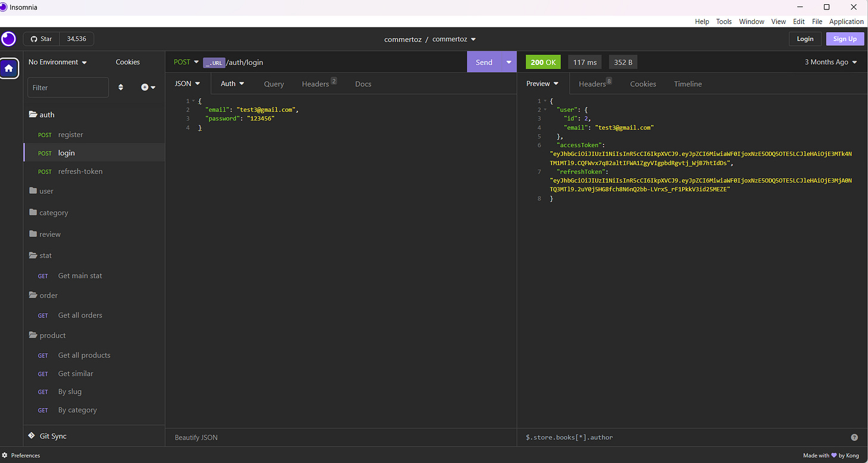Screen dimensions: 868x463
Task: Open the Cookies manager from sidebar
Action: (x=128, y=62)
